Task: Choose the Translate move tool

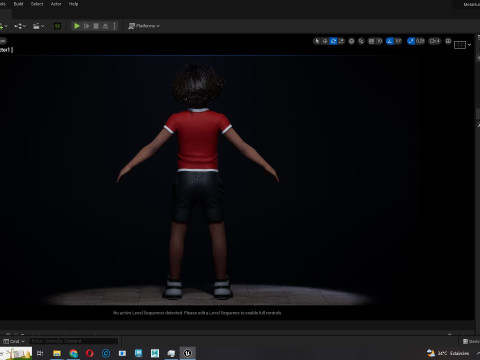Action: pos(325,41)
